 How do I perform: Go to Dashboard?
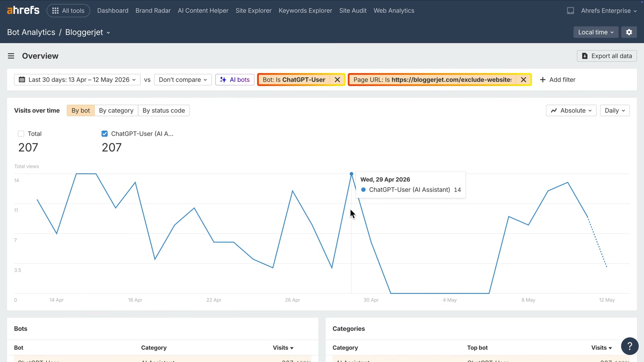113,11
